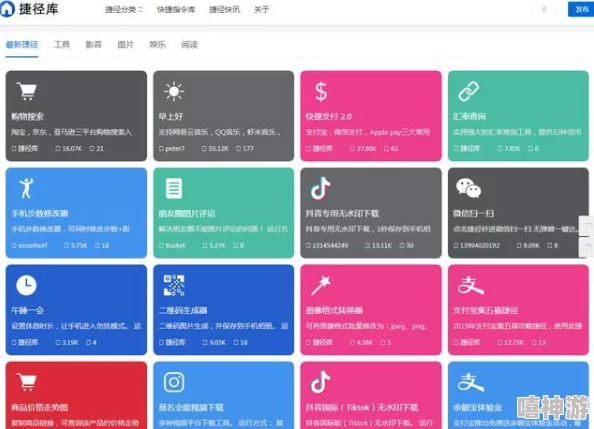Switch to the 影音 tab
The height and width of the screenshot is (429, 594).
94,45
